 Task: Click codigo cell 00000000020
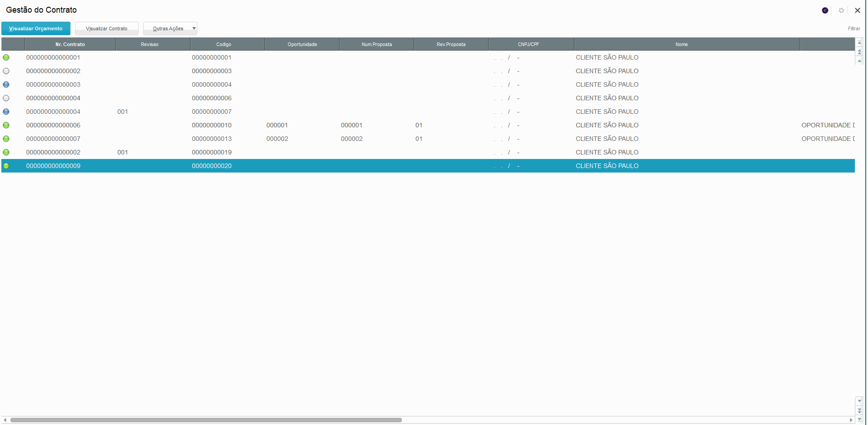coord(212,166)
